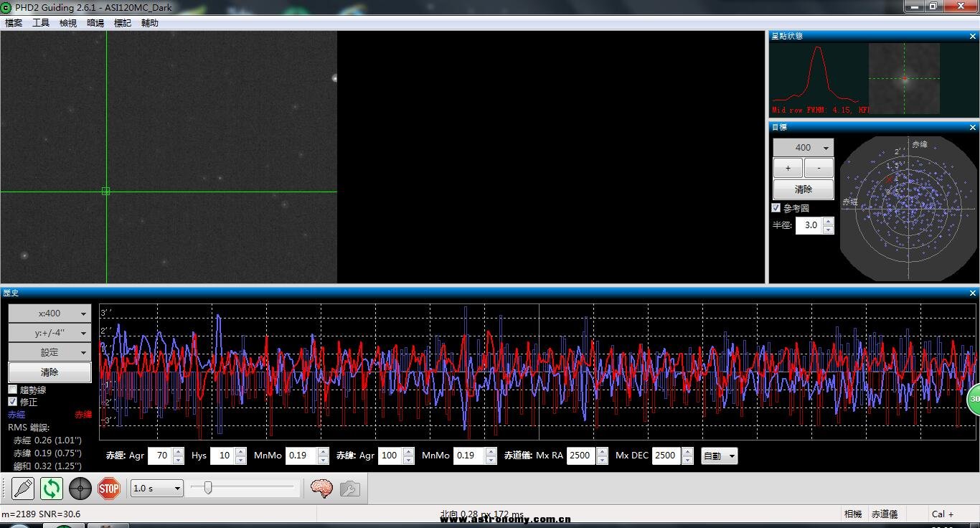Screen dimensions: 980x528
Task: Click the 赤經 Agr value field 70
Action: pos(161,456)
